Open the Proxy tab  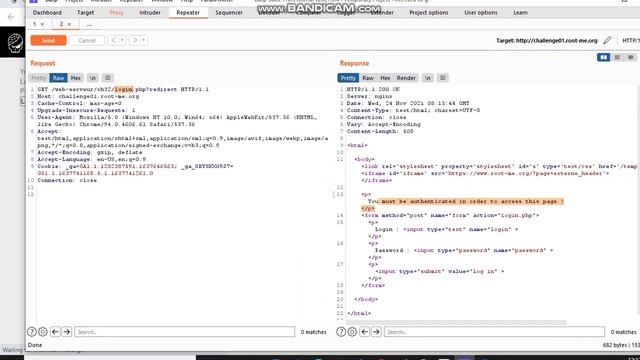click(116, 13)
